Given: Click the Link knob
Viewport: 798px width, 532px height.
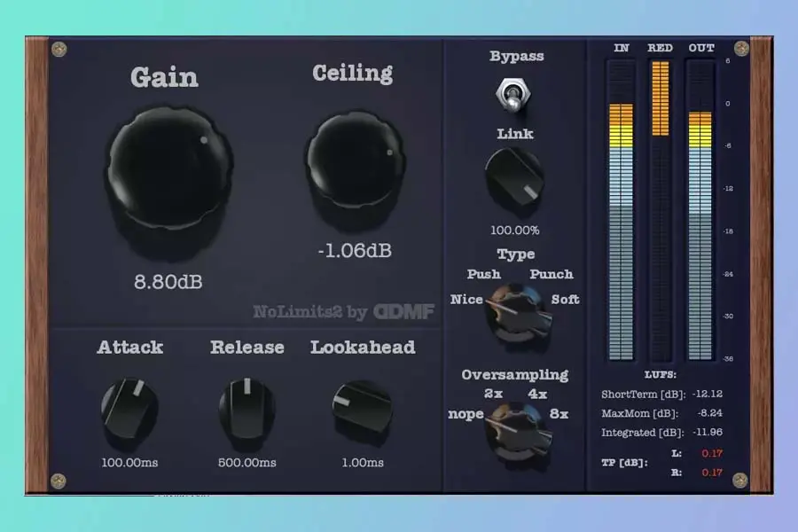Looking at the screenshot, I should 514,176.
